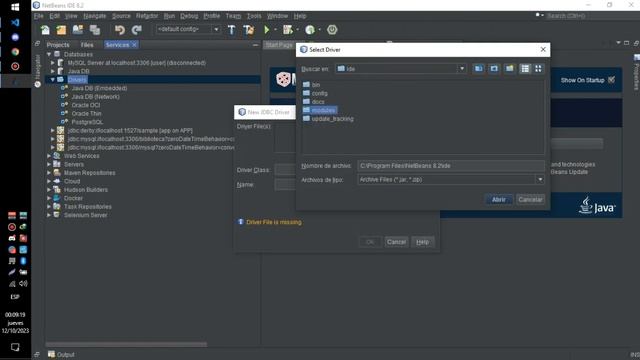Close the Services tab
The width and height of the screenshot is (640, 360).
tap(134, 45)
